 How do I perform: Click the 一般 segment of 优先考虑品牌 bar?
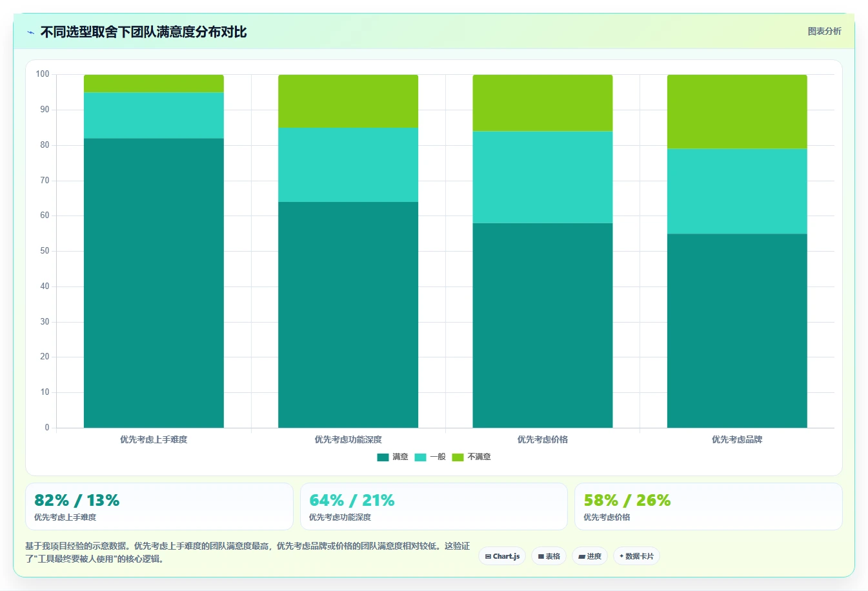737,191
